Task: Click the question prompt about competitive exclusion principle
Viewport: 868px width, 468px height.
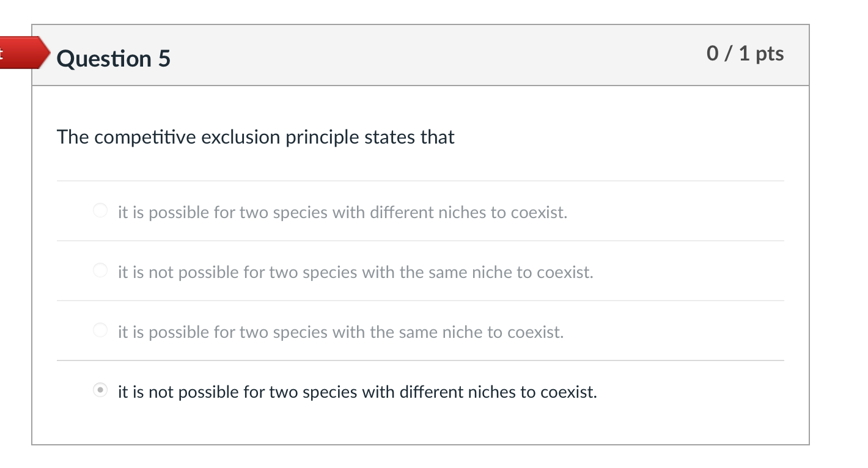Action: tap(256, 137)
